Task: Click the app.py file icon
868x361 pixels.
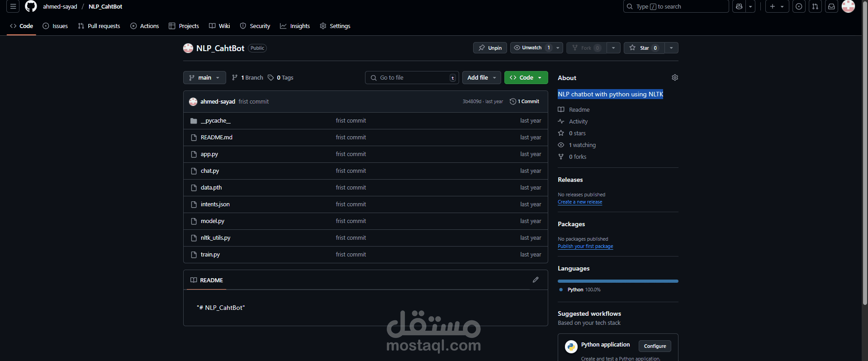Action: click(194, 154)
